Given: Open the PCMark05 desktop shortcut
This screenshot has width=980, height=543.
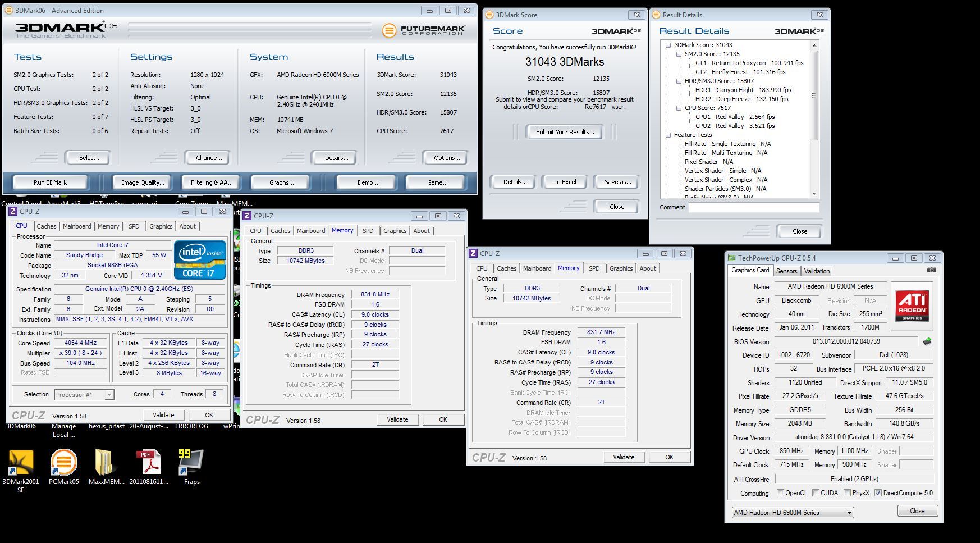Looking at the screenshot, I should pos(63,467).
